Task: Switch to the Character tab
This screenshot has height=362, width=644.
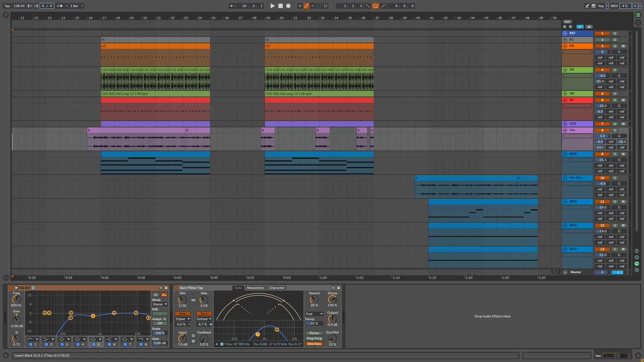Action: (x=277, y=288)
